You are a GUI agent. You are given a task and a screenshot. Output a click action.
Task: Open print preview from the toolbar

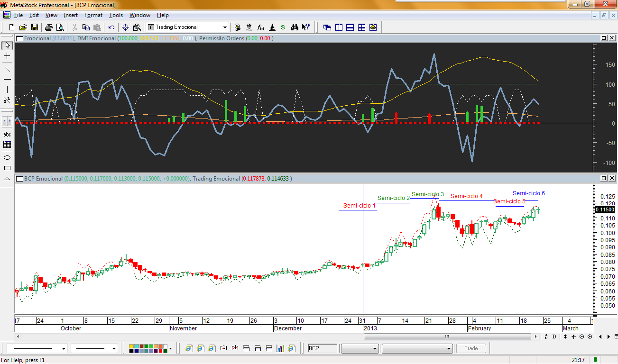60,27
